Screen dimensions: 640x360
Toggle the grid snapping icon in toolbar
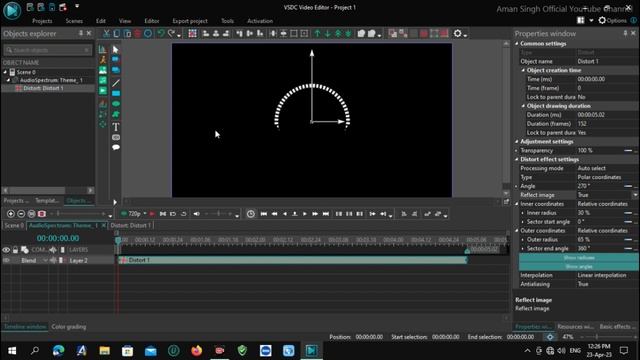tap(192, 33)
